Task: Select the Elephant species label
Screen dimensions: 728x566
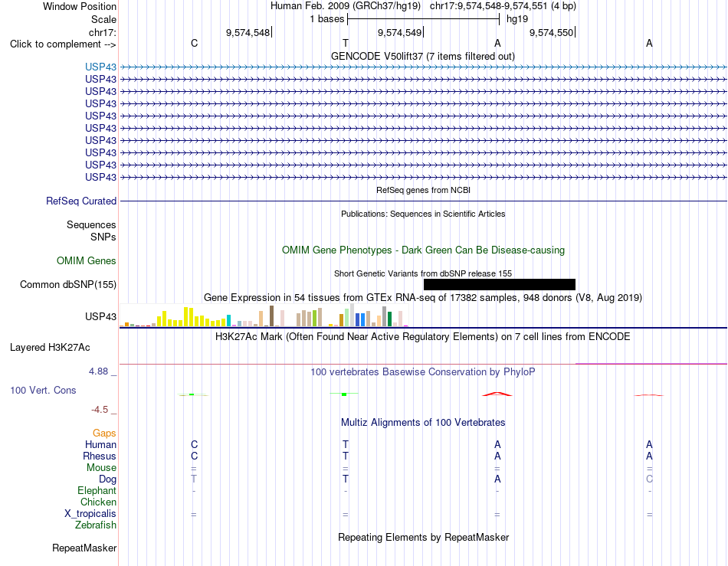Action: [97, 490]
